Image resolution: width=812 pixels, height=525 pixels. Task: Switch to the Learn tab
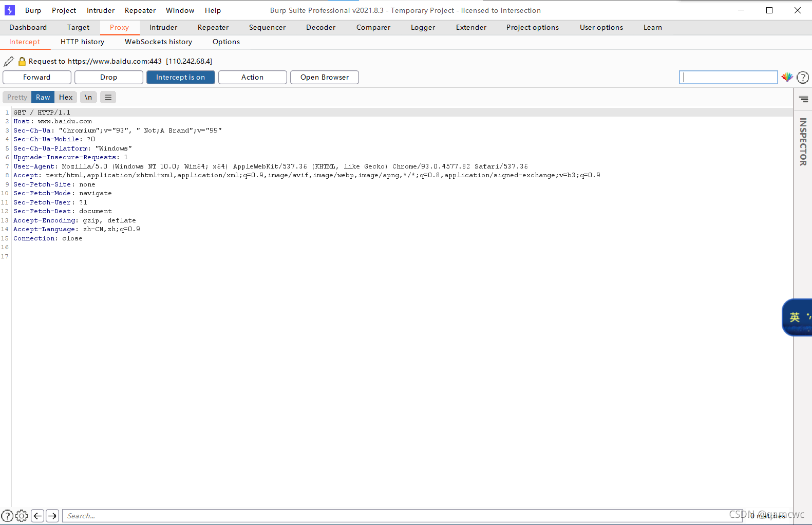[653, 27]
